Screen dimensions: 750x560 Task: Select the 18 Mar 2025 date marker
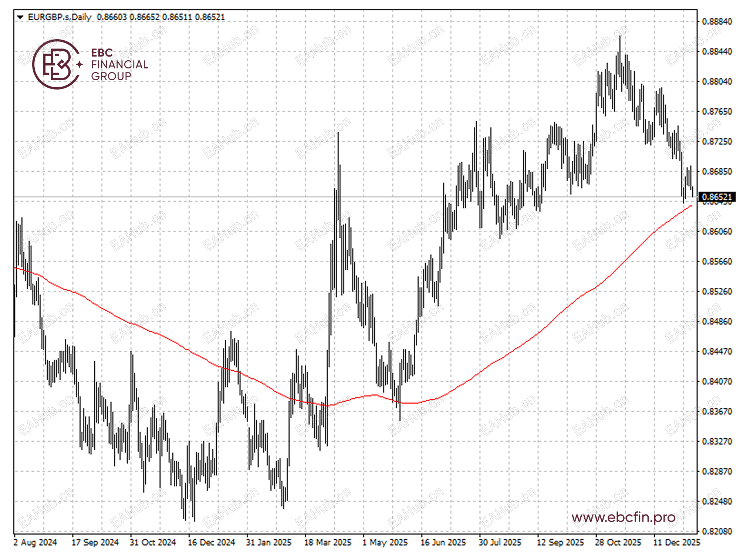pos(327,543)
